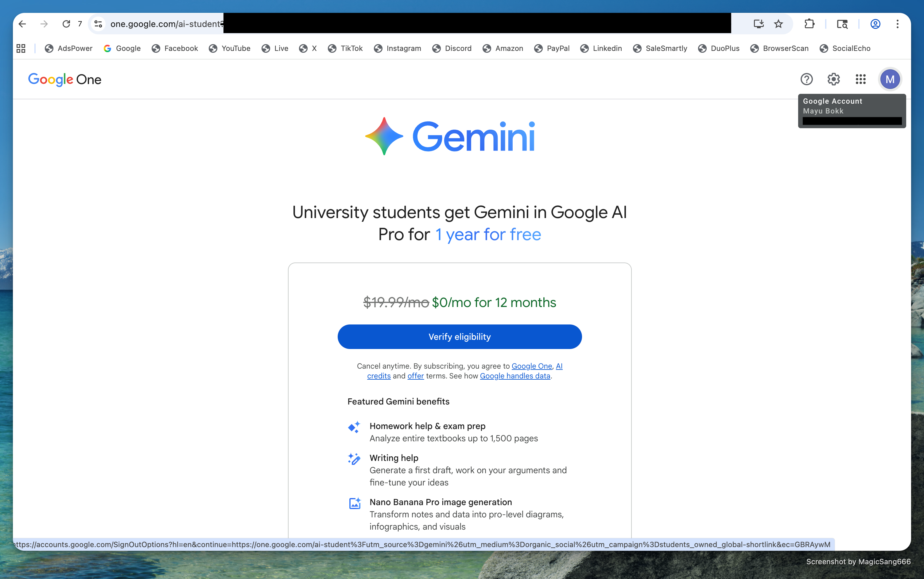Open the browser extensions puzzle icon

coord(809,24)
